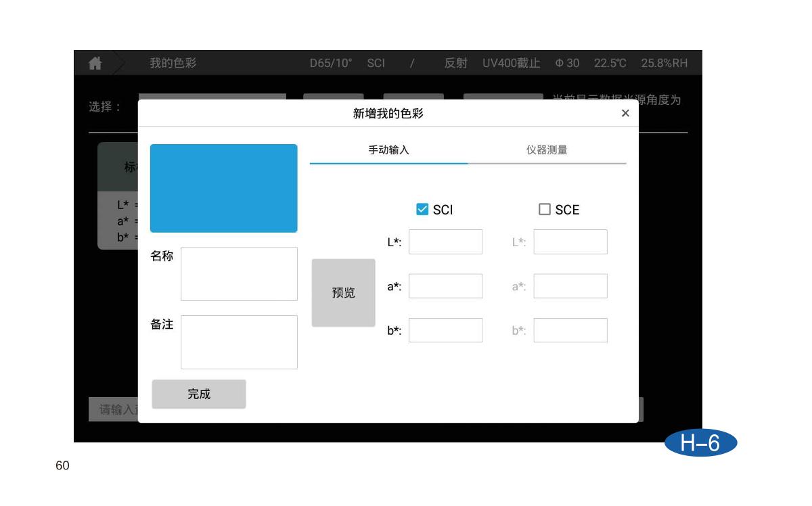This screenshot has width=812, height=506.
Task: Click the SCE b* value field
Action: pyautogui.click(x=570, y=330)
